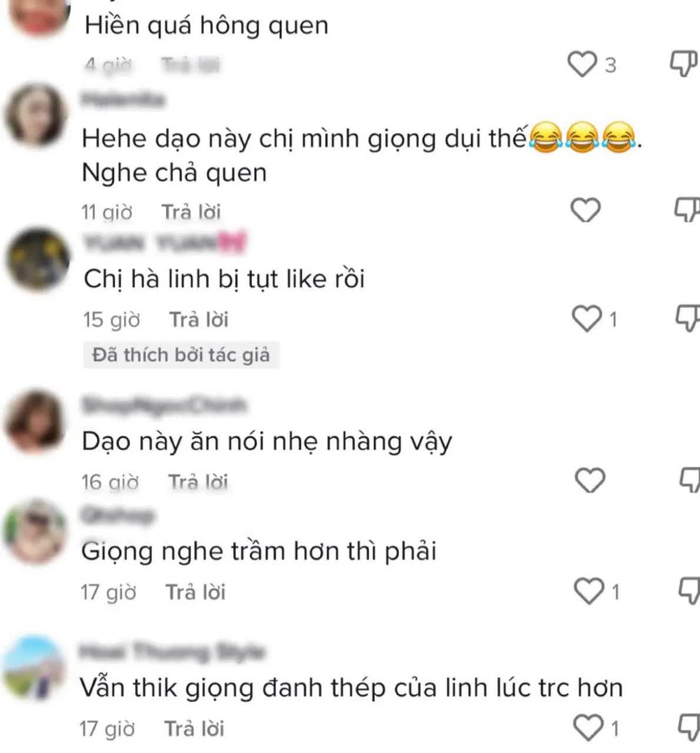
Task: Open avatar of 'Chị hà linh' commenter
Action: [x=38, y=260]
